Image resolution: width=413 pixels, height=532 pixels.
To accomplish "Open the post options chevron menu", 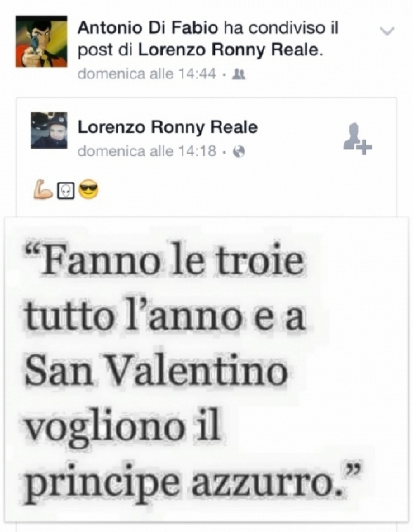I will point(388,31).
